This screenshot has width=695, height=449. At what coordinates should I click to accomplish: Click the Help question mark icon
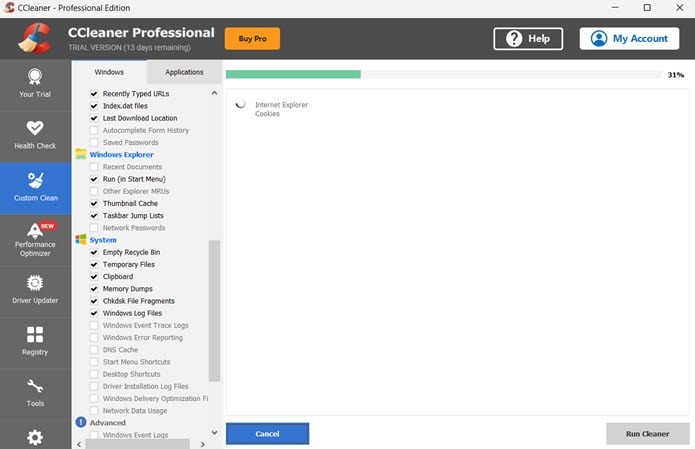pos(514,39)
